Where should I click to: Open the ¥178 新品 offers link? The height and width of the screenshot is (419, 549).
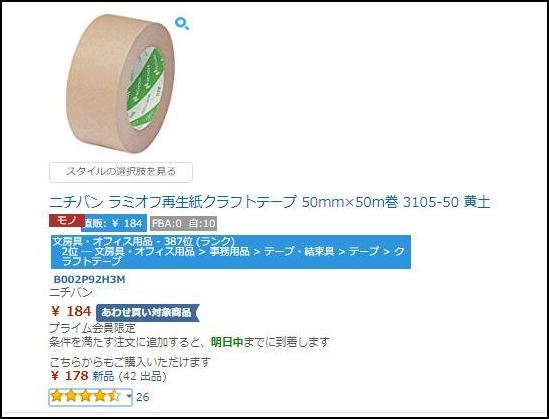(x=83, y=376)
